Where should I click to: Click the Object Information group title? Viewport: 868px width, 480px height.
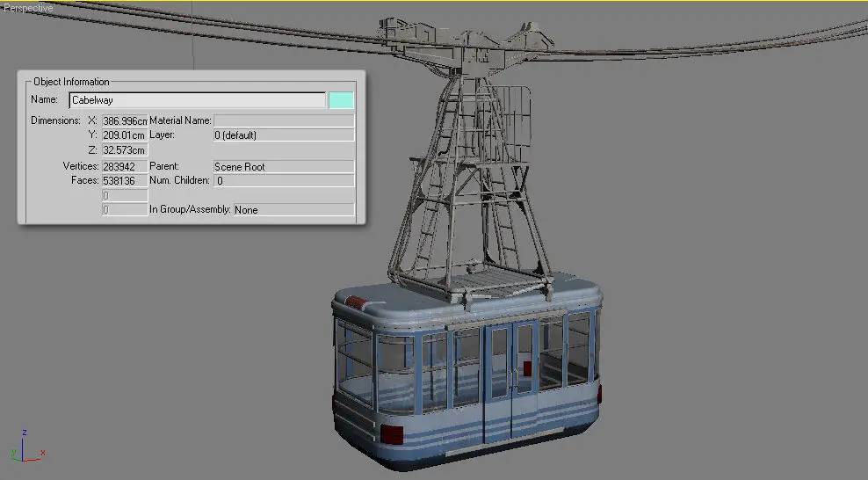pyautogui.click(x=71, y=82)
